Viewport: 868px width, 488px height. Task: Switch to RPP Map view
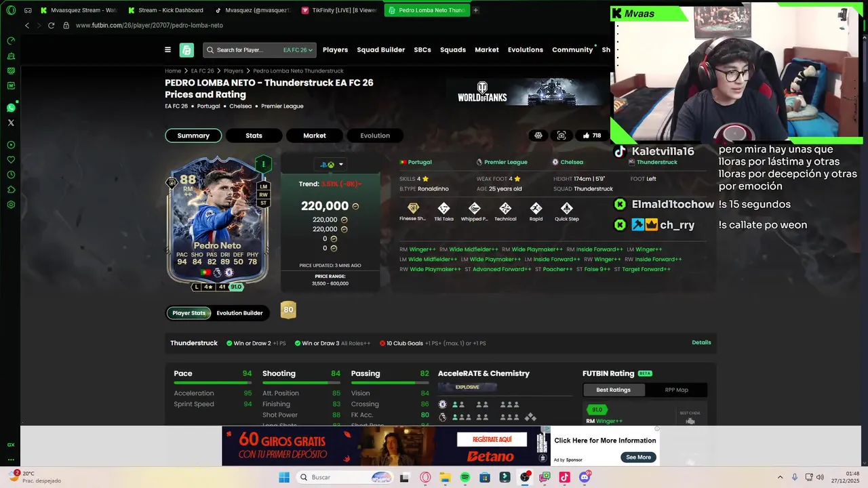point(676,390)
